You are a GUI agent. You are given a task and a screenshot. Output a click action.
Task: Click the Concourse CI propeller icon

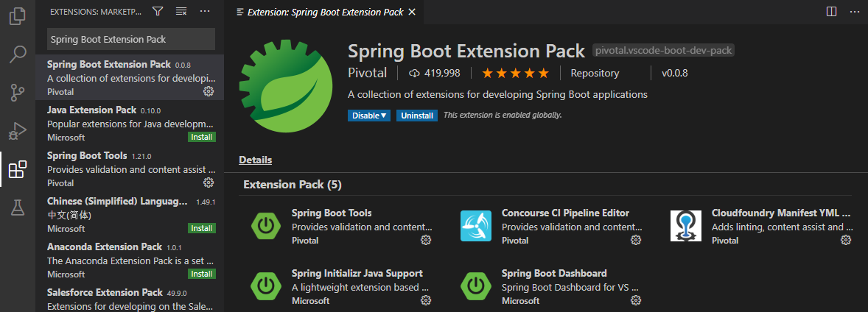click(x=476, y=226)
